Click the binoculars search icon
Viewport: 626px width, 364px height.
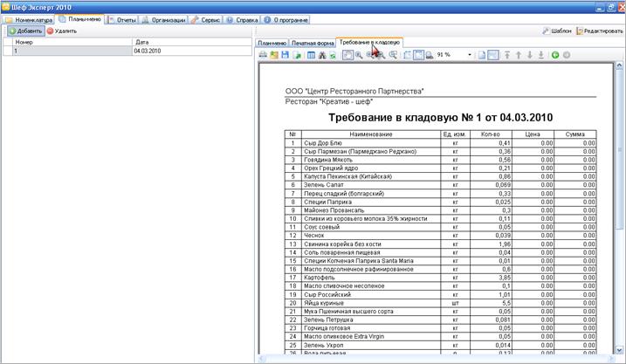coord(322,55)
